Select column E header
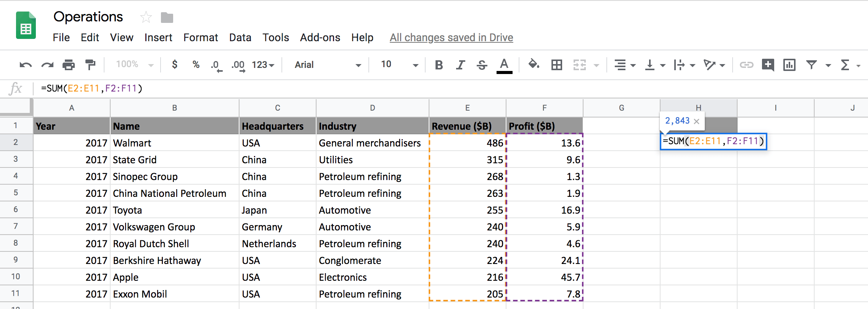 pos(468,108)
